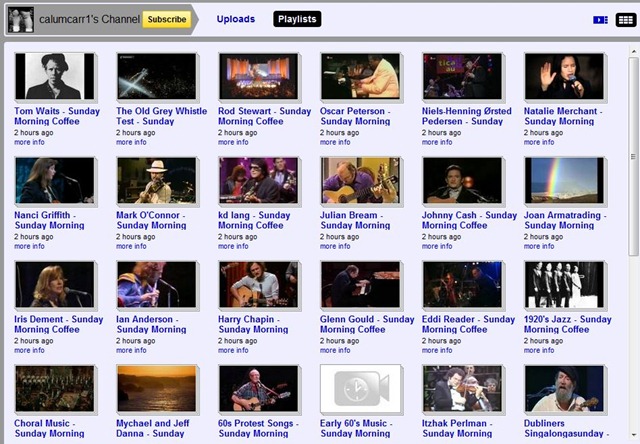The width and height of the screenshot is (640, 444).
Task: Click Choral Music - Sunday Morning title
Action: pyautogui.click(x=49, y=428)
